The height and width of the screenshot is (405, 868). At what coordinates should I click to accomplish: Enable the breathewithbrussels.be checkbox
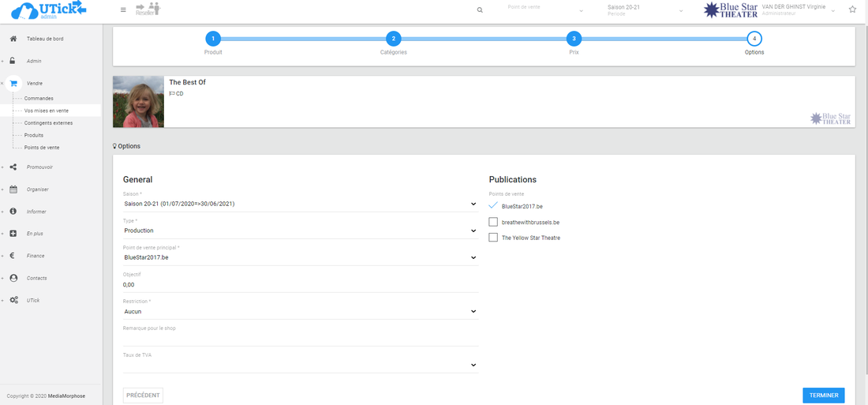pos(493,222)
